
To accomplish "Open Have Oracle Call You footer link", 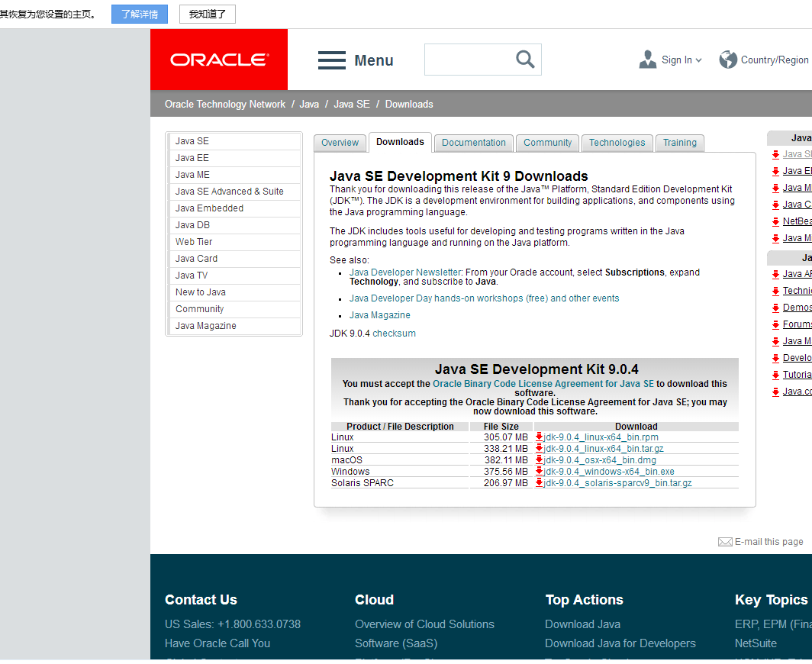I will [217, 644].
